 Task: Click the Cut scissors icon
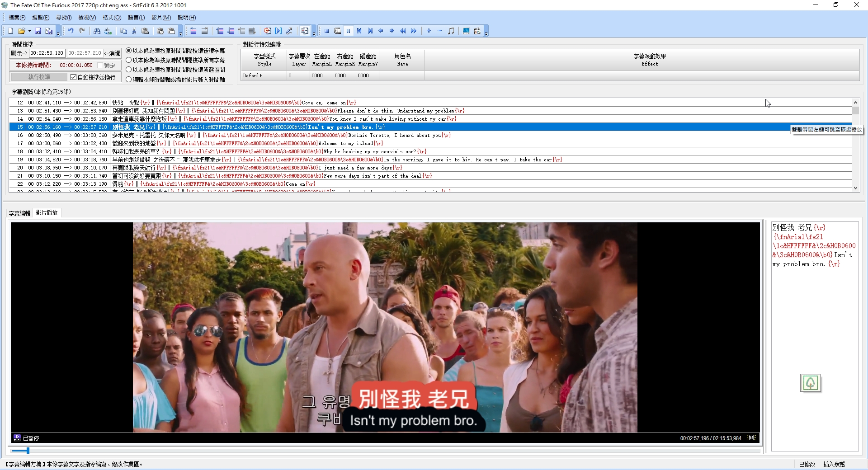[134, 31]
